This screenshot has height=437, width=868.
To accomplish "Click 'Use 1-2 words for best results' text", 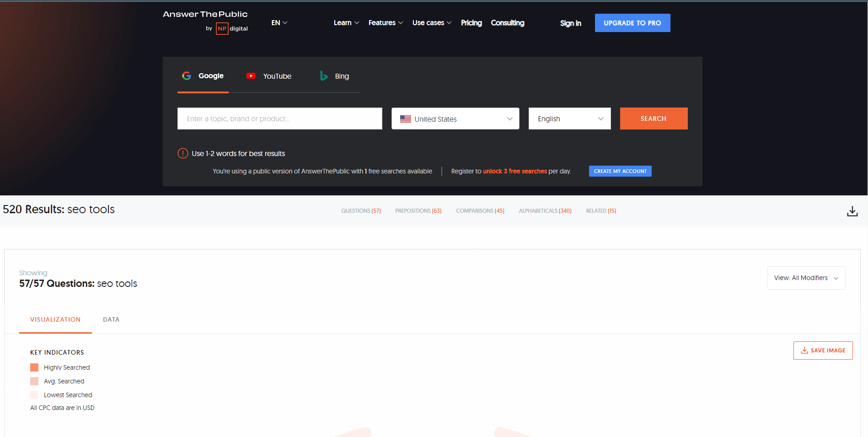I will (x=238, y=154).
